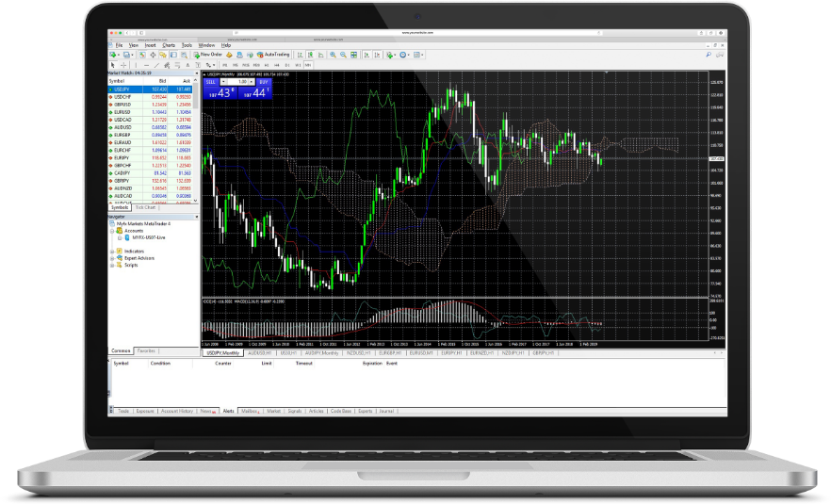Open the Insert menu

click(x=151, y=45)
